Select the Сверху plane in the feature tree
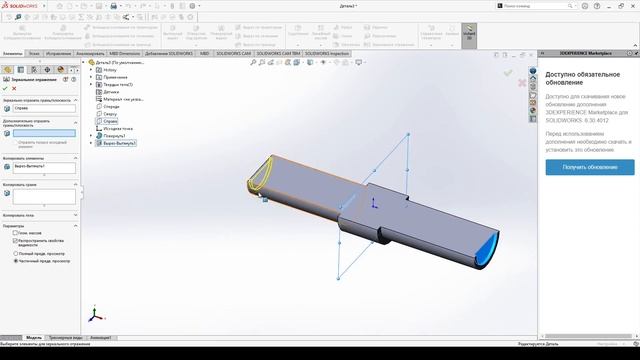The height and width of the screenshot is (360, 640). click(x=110, y=114)
